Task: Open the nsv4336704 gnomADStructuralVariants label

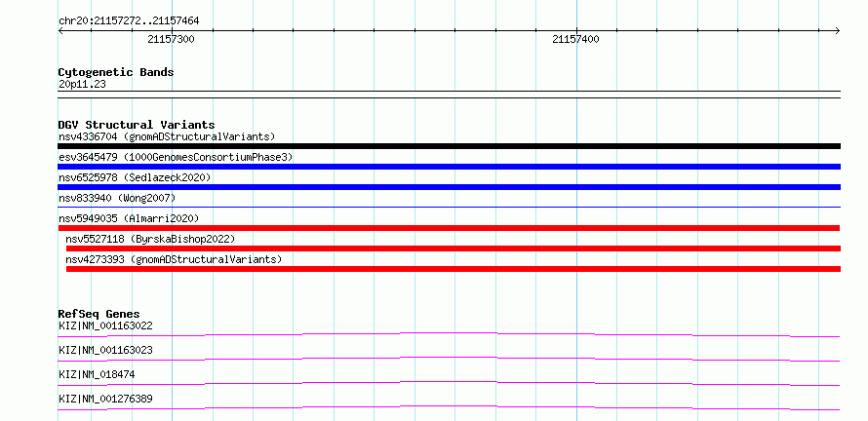Action: click(167, 136)
